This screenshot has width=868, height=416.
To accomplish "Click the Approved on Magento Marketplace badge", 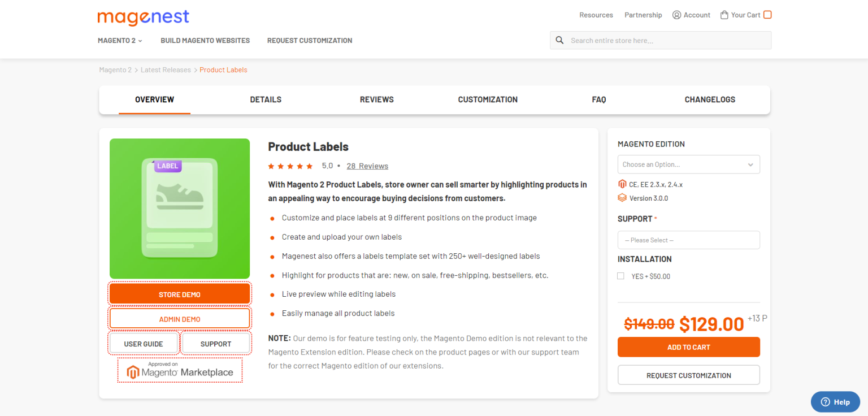I will tap(180, 370).
